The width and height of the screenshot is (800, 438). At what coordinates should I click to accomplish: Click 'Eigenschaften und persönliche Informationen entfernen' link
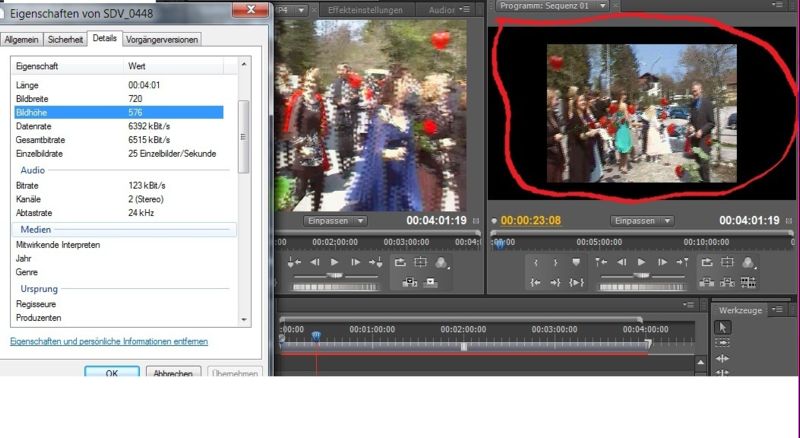tap(109, 342)
